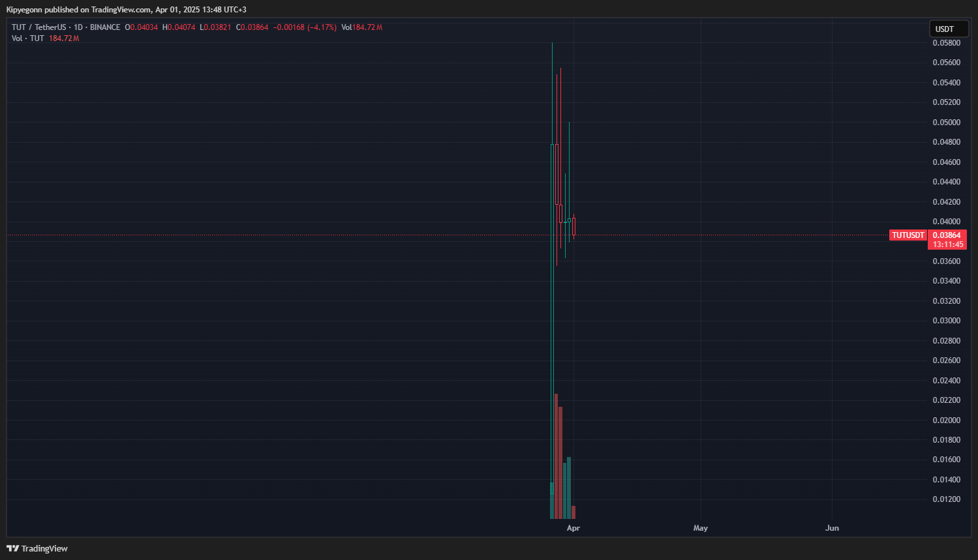Click the Apr label on time axis

pos(573,528)
